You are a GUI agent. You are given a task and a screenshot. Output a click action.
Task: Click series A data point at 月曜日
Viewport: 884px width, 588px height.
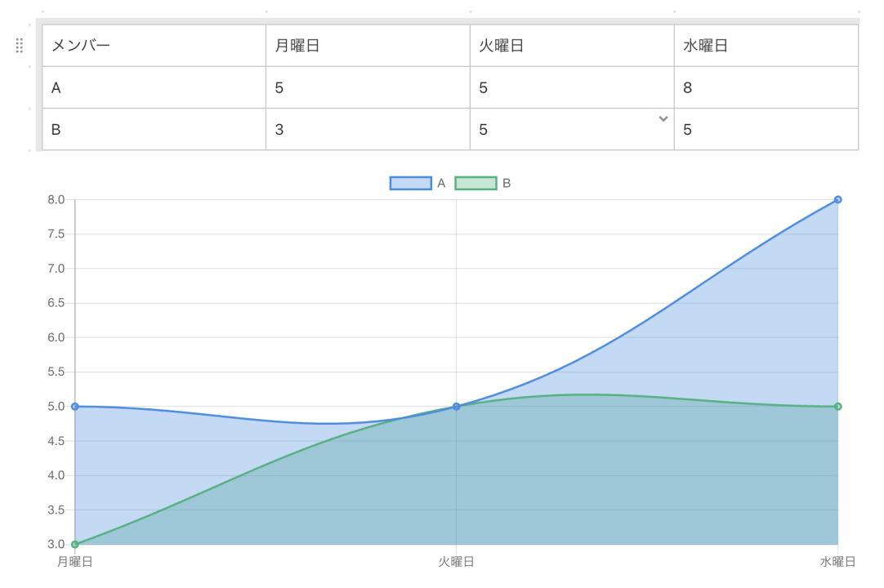[75, 406]
